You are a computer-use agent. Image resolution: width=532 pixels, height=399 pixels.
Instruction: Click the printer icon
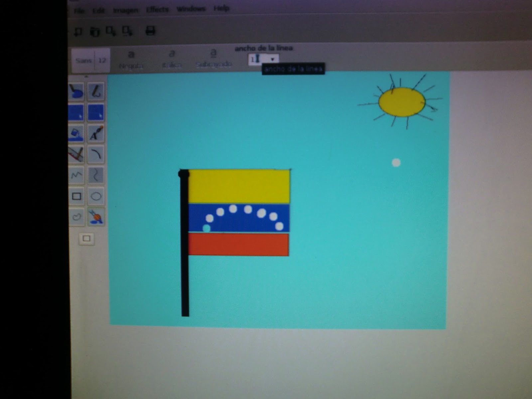(150, 31)
